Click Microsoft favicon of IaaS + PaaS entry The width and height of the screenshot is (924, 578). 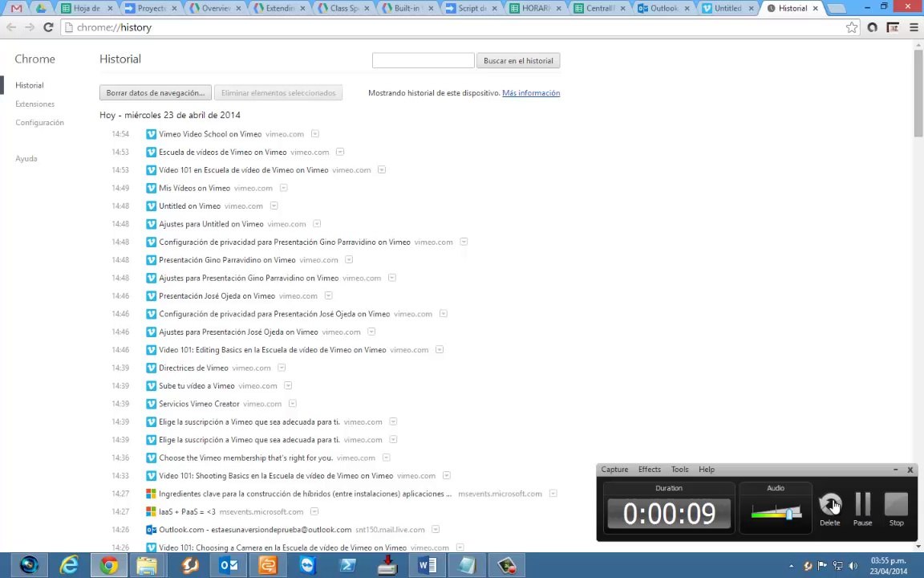tap(151, 511)
